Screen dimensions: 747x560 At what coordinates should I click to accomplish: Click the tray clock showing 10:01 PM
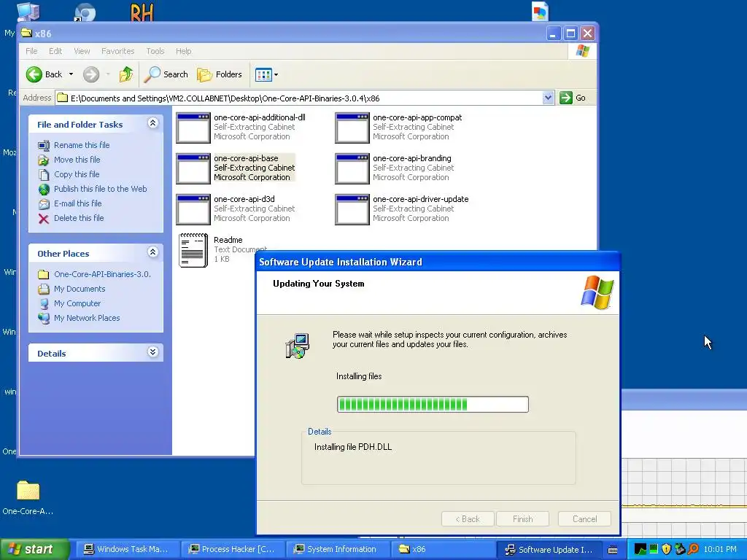coord(720,549)
